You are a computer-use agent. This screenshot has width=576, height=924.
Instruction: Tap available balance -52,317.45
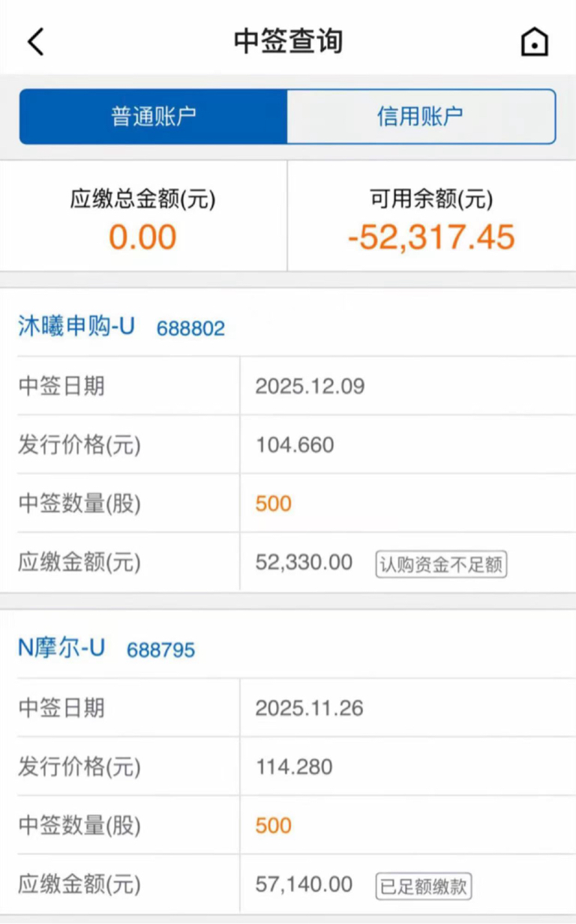[431, 238]
